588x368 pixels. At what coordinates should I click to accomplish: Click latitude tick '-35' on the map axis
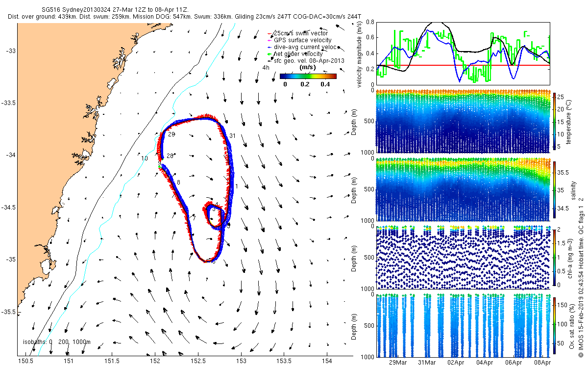coord(10,260)
